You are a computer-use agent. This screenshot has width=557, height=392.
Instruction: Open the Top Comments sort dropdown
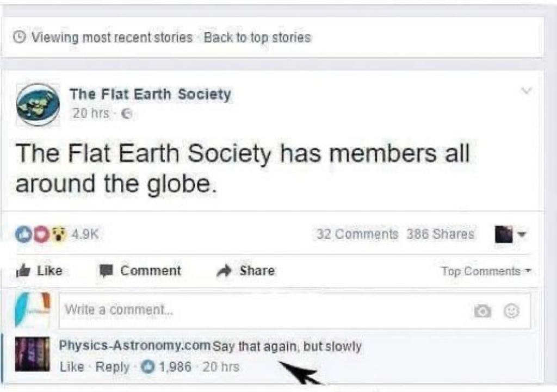(486, 271)
